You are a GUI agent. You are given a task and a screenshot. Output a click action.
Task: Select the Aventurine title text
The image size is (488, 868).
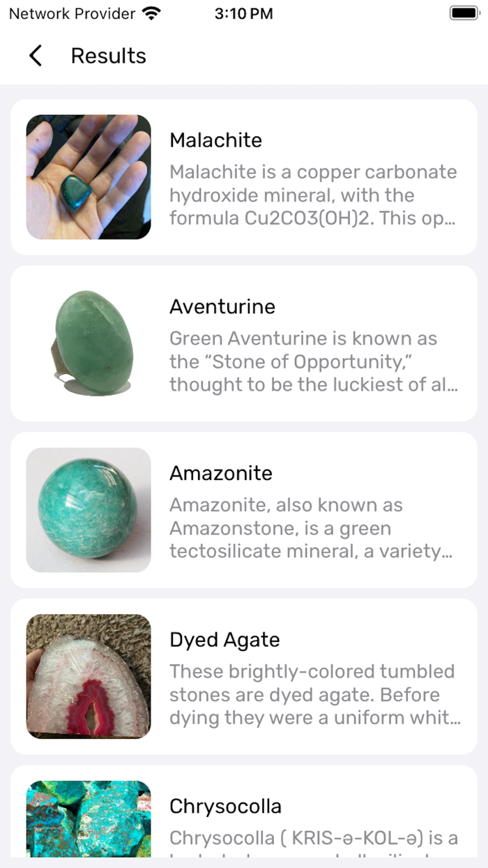pos(222,306)
